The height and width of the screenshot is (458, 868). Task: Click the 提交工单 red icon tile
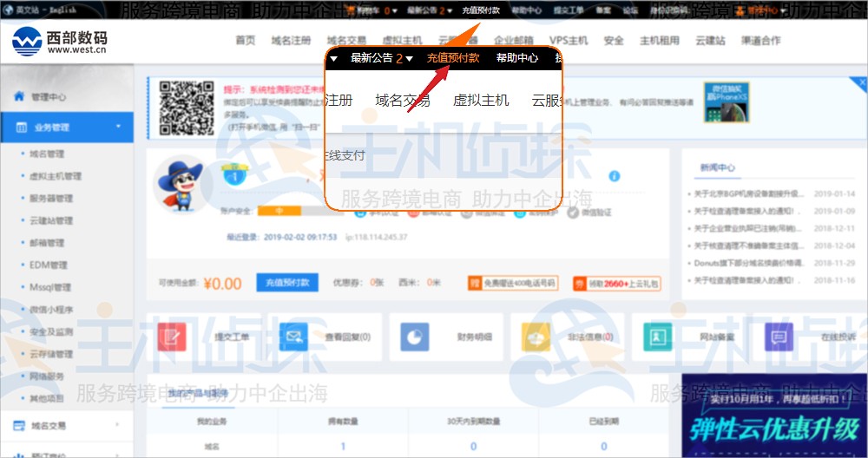pos(172,337)
